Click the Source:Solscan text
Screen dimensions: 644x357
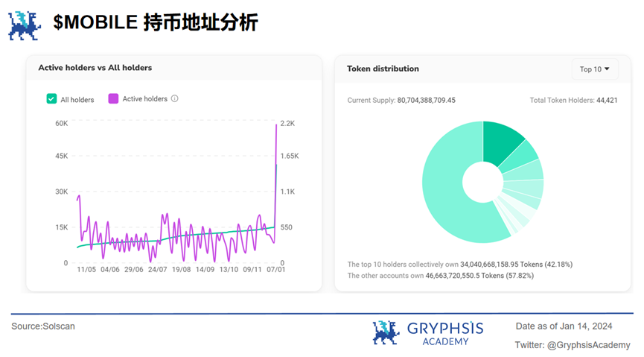point(43,326)
